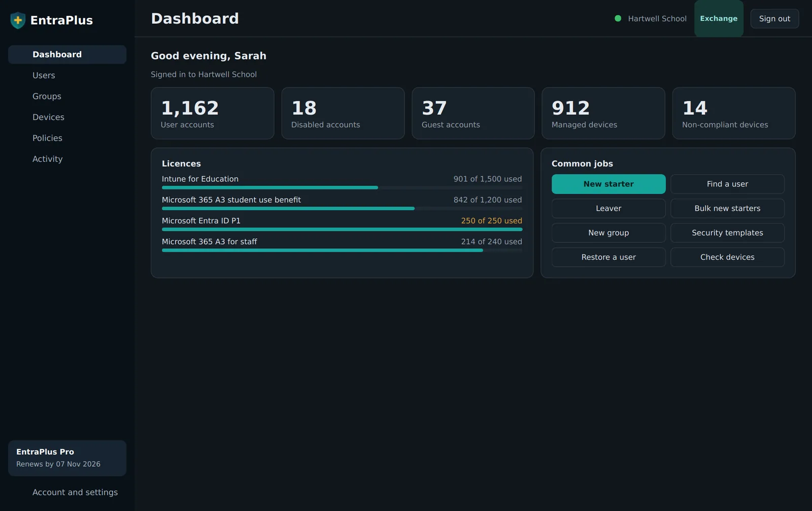The height and width of the screenshot is (511, 812).
Task: Create a New group
Action: point(608,233)
